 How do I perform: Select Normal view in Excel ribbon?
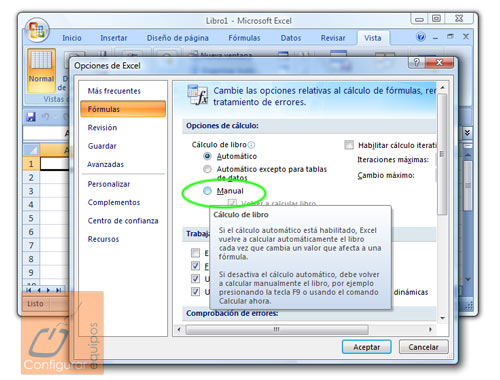[x=41, y=70]
